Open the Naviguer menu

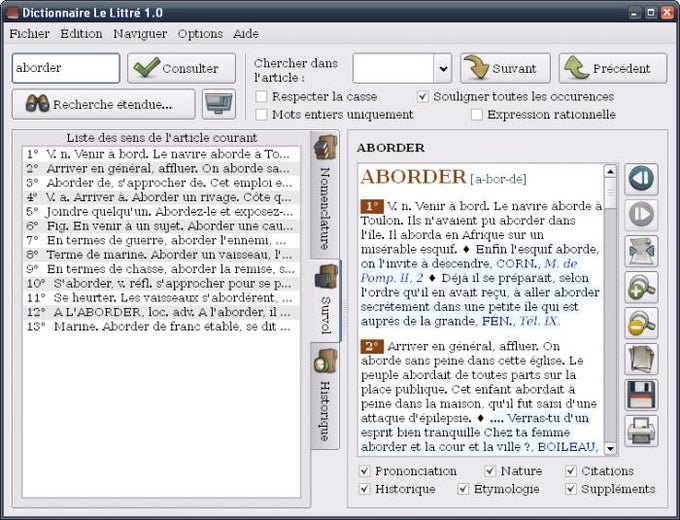tap(140, 34)
